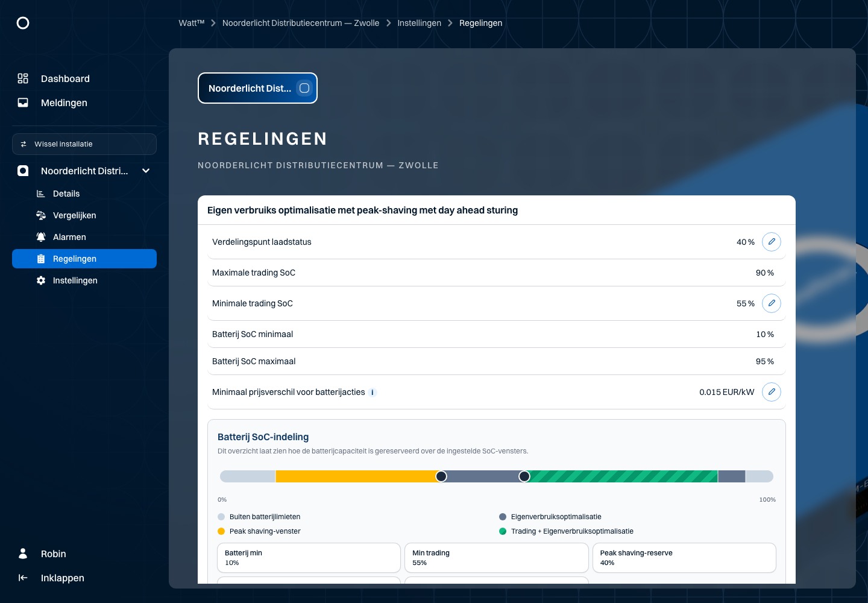Image resolution: width=868 pixels, height=603 pixels.
Task: Edit Verdelingspunt laadstatus with pencil icon
Action: [x=772, y=242]
